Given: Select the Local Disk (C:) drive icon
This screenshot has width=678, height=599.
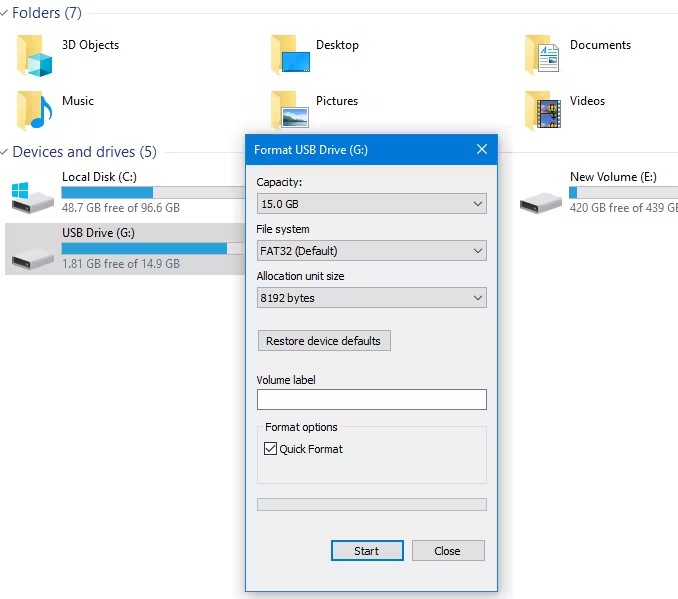Looking at the screenshot, I should tap(32, 198).
